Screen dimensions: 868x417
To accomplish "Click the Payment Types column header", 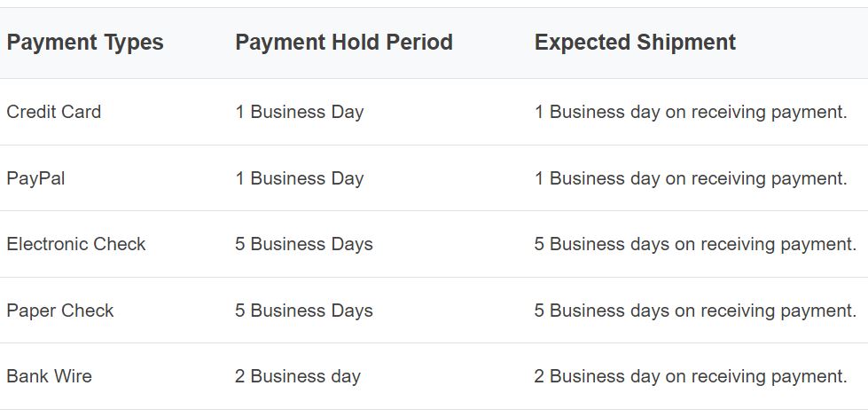I will [85, 43].
